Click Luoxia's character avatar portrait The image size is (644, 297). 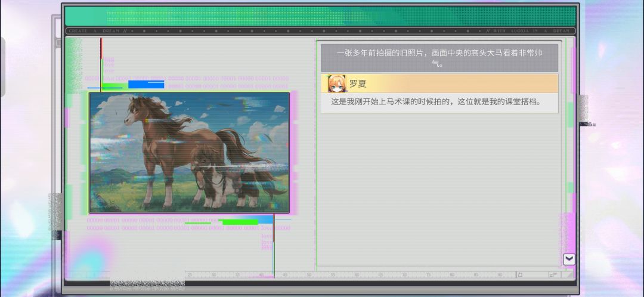(336, 83)
